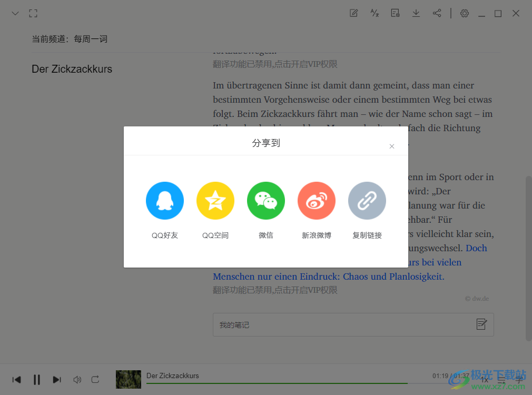Choose 微信 WeChat share icon

pos(266,201)
